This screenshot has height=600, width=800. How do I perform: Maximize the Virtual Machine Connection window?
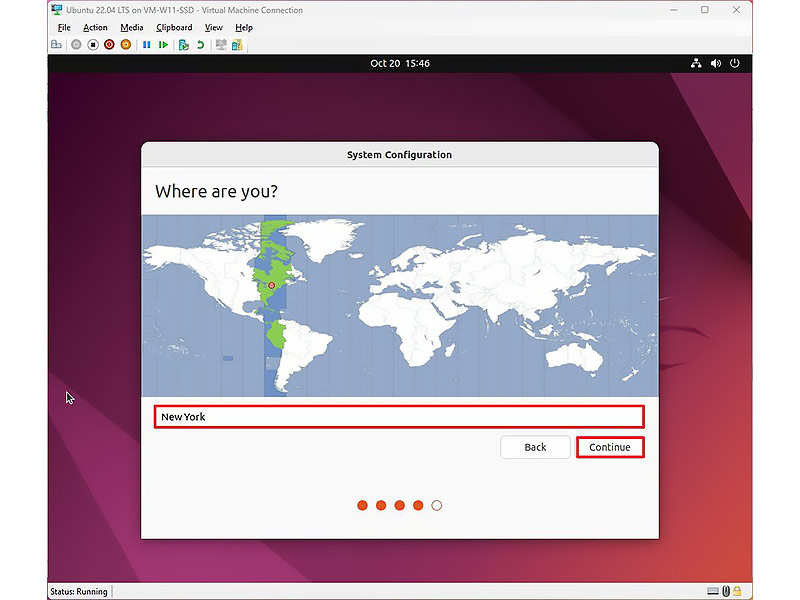coord(705,10)
